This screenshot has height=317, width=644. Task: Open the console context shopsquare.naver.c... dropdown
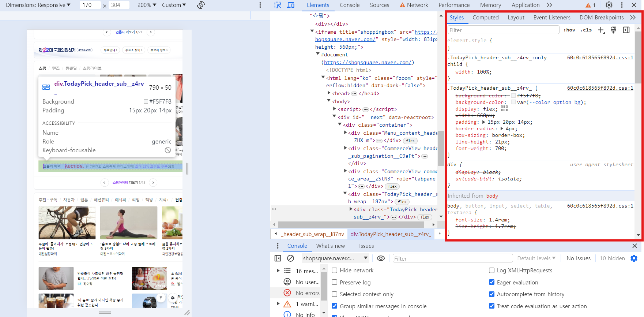(335, 258)
